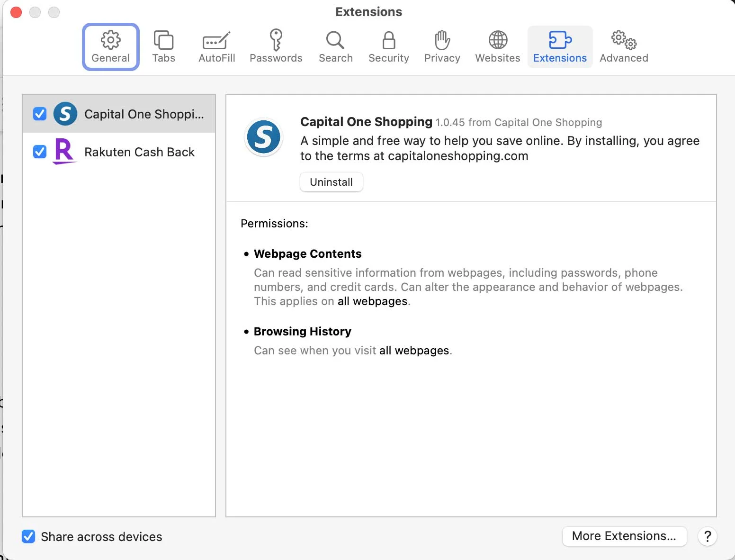Select Rakuten Cash Back extension row label
735x560 pixels.
(139, 152)
